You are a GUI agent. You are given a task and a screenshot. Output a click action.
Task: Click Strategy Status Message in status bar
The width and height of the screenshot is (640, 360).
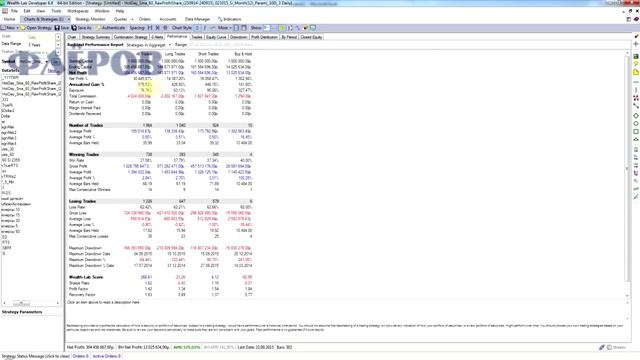36,356
